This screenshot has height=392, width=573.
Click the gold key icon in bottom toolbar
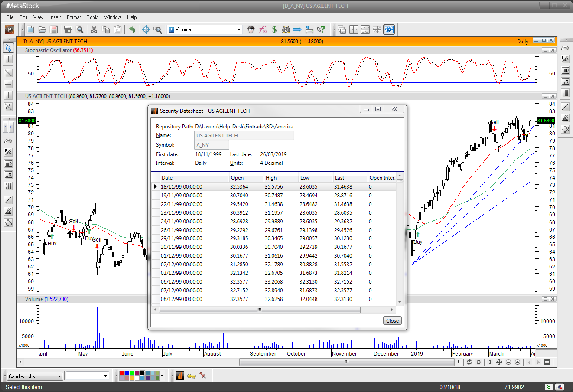(x=192, y=376)
